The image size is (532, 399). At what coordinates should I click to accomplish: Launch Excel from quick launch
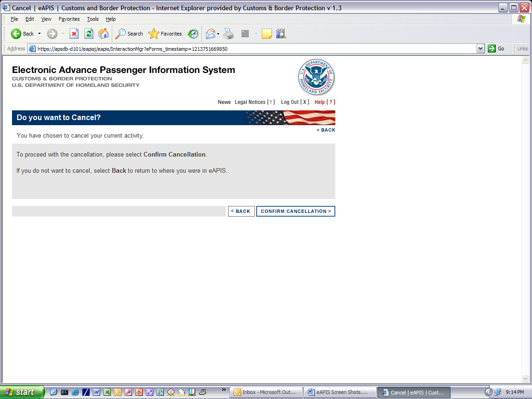107,392
